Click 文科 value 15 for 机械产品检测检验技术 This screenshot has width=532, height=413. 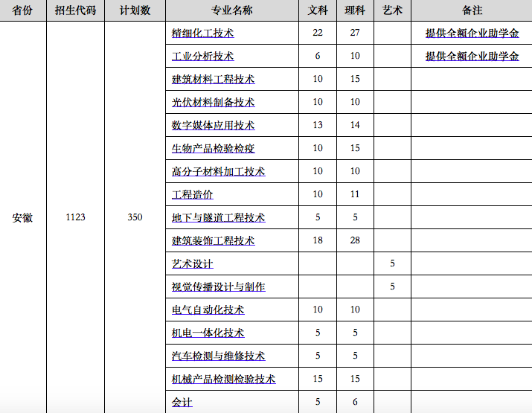coord(318,379)
